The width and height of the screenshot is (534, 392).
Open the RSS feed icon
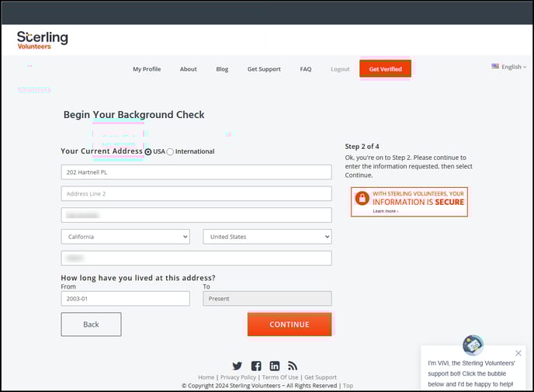point(293,366)
